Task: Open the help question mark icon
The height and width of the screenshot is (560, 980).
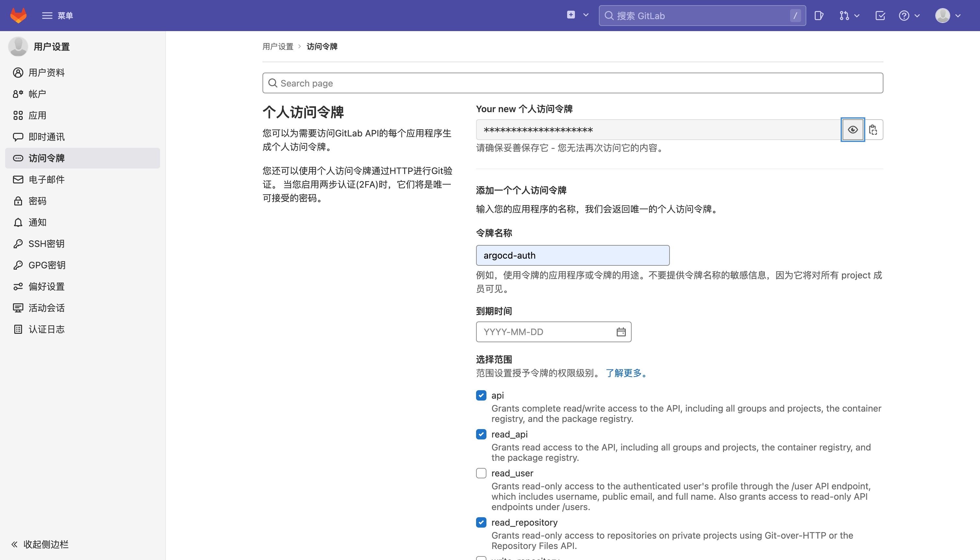Action: pos(904,15)
